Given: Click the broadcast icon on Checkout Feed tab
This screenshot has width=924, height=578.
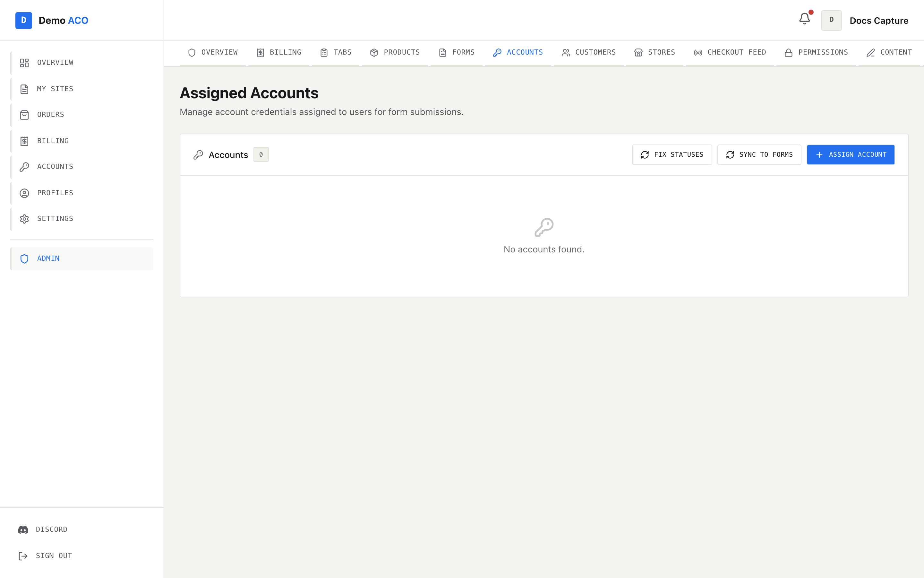Looking at the screenshot, I should (698, 53).
